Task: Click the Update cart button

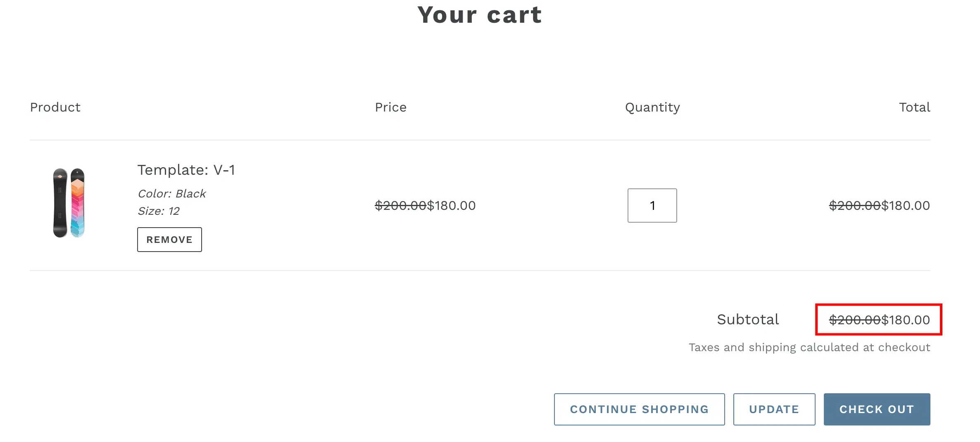Action: click(774, 409)
